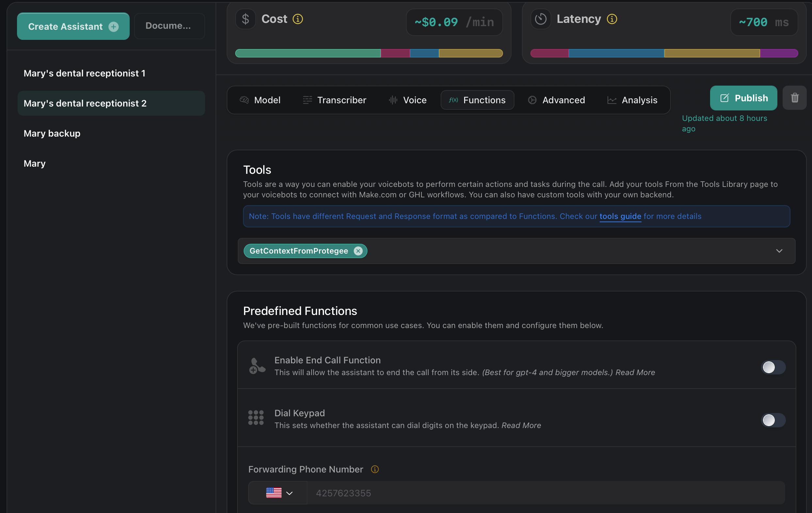Click the latency clock icon
The height and width of the screenshot is (513, 812).
541,19
